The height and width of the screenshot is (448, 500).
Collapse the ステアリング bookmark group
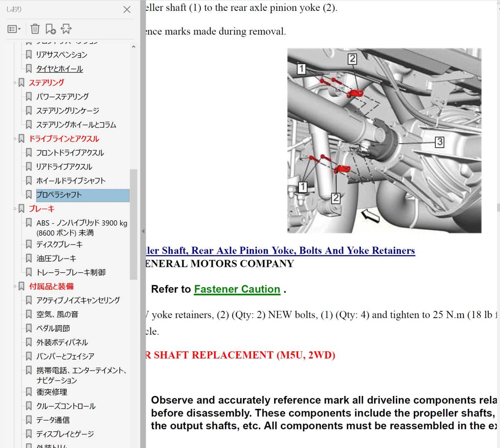pyautogui.click(x=15, y=83)
